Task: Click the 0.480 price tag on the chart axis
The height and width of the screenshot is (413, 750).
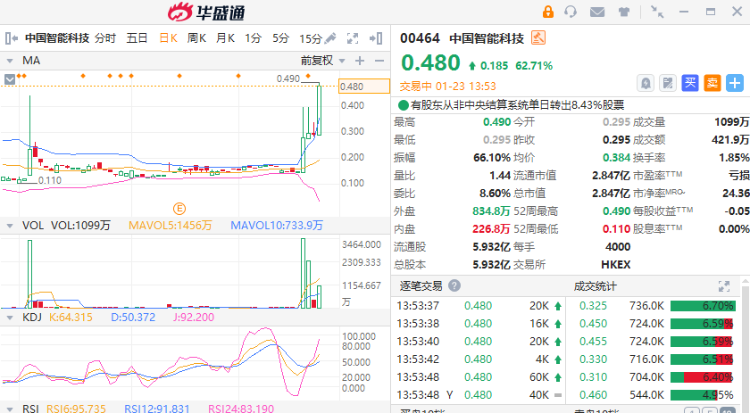Action: click(x=364, y=87)
